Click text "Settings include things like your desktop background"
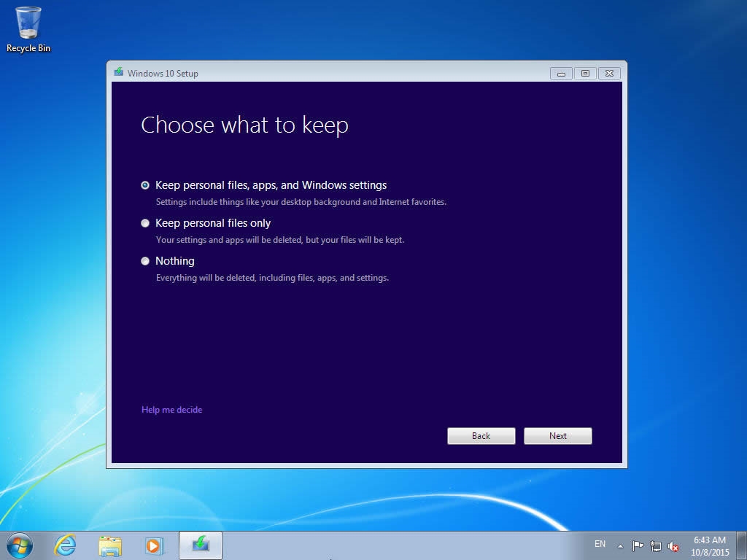747x560 pixels. click(x=258, y=202)
